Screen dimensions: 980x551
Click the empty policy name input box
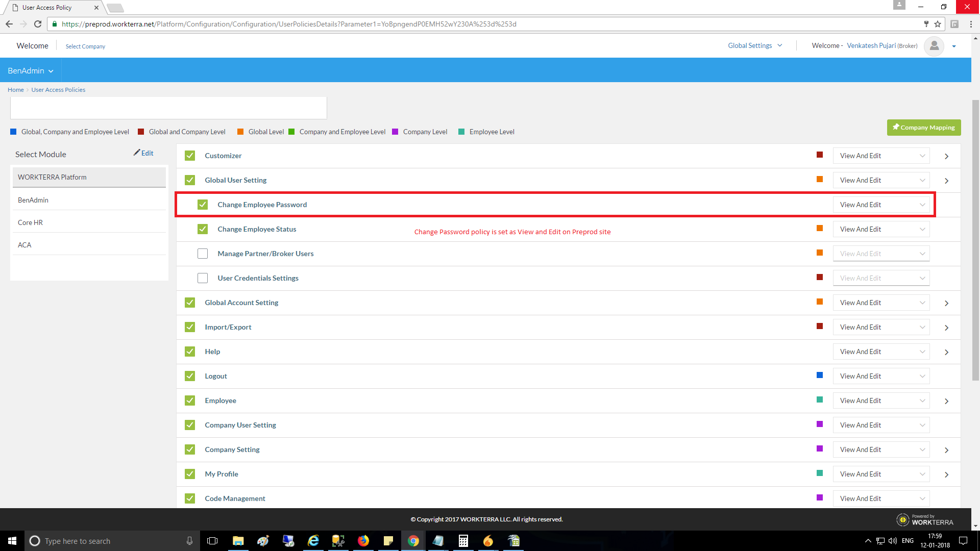point(168,108)
